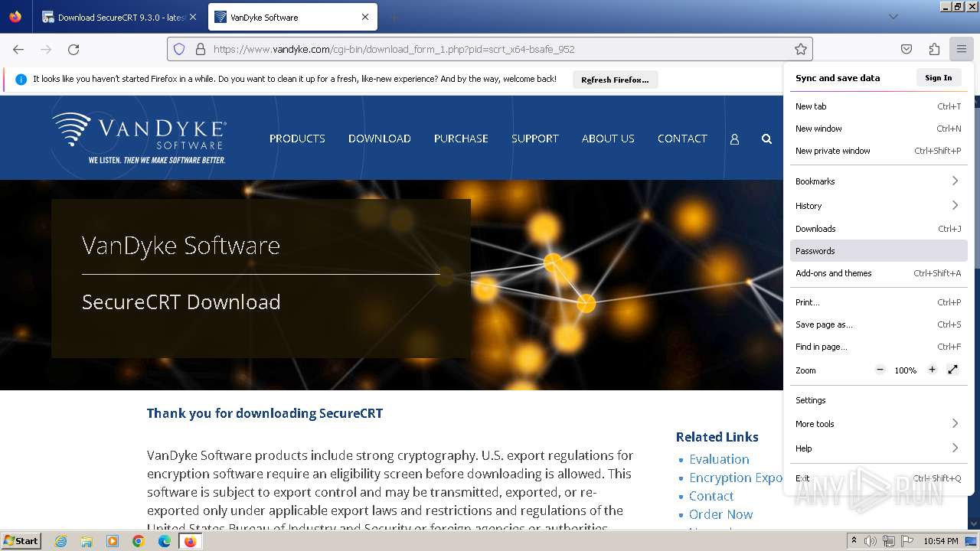Open the CONTACT navigation link
The height and width of the screenshot is (551, 980).
tap(682, 139)
